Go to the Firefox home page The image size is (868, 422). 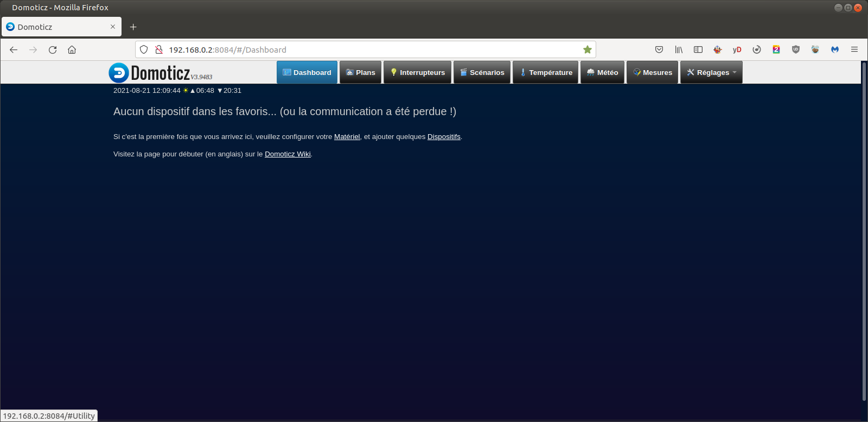72,49
